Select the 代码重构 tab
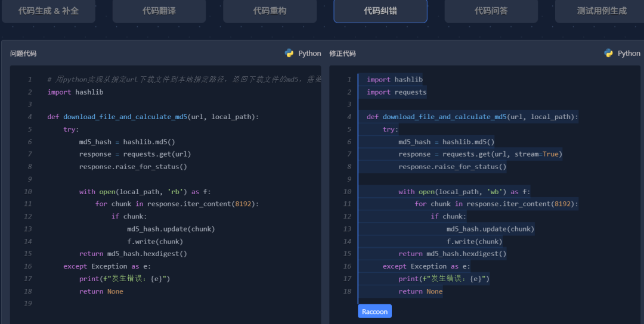 [x=270, y=11]
